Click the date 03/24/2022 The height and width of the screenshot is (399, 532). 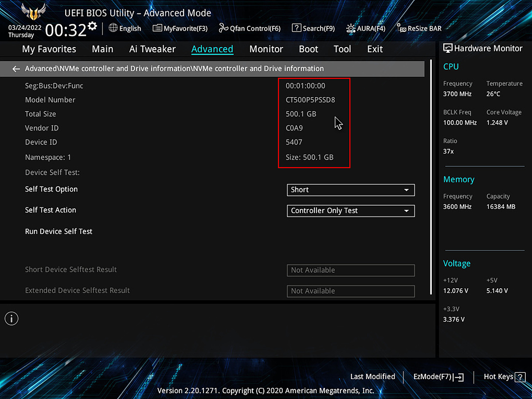25,27
